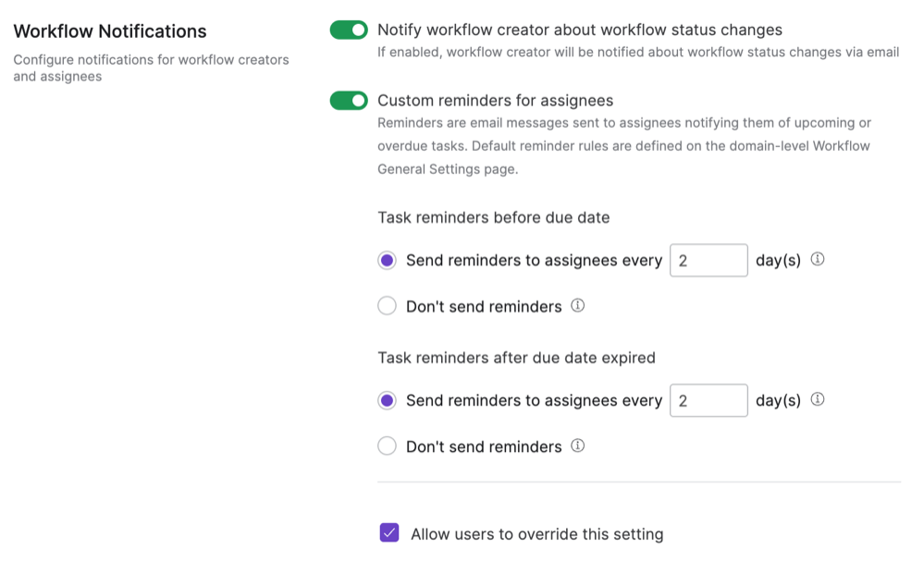Viewport: 924px width, 573px height.
Task: Select Send reminders after due date expired
Action: click(x=387, y=400)
